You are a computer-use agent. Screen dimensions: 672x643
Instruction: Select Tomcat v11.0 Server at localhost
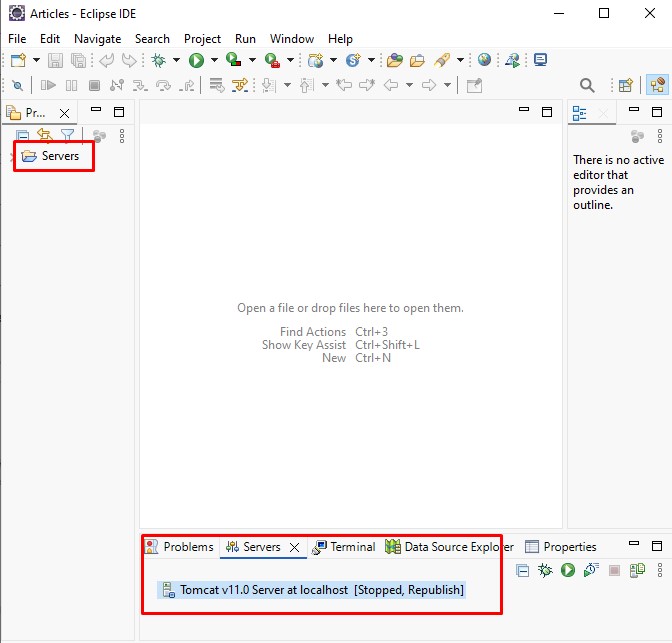coord(312,590)
